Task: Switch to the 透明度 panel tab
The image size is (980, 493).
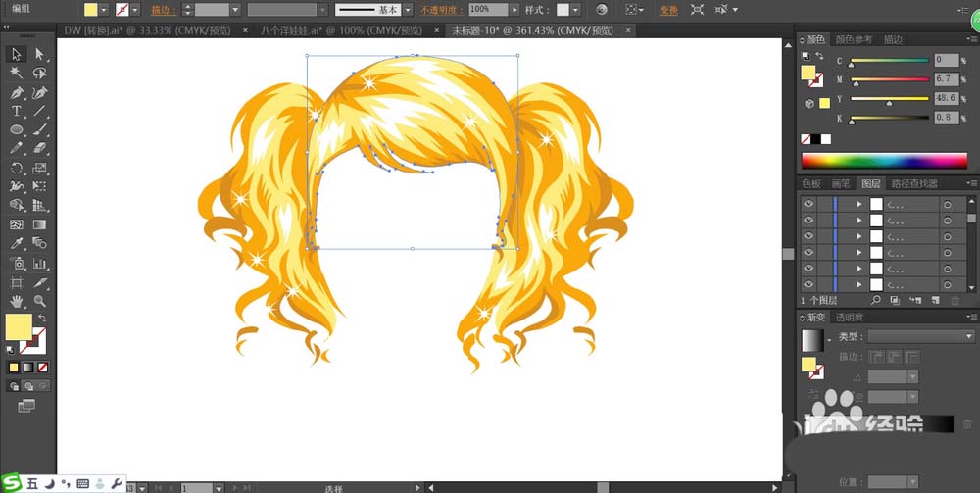Action: pyautogui.click(x=850, y=318)
